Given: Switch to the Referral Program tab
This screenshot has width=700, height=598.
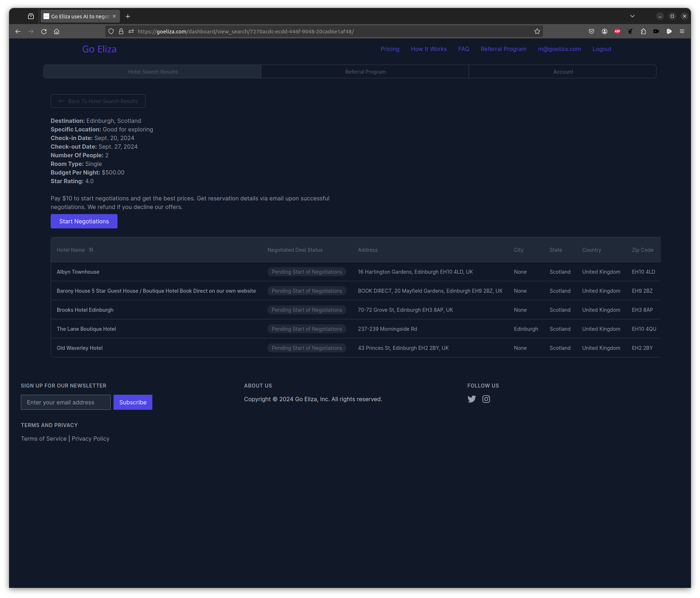Looking at the screenshot, I should [x=365, y=72].
